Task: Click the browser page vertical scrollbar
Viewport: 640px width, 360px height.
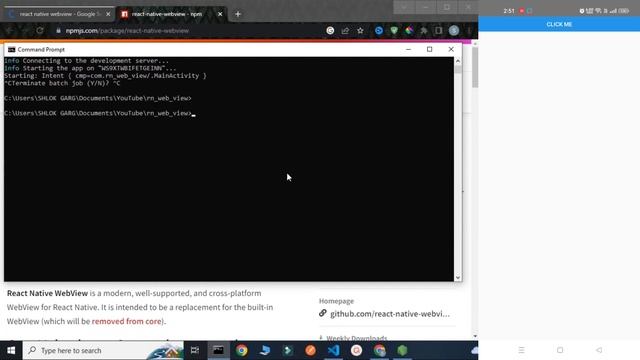Action: (x=475, y=67)
